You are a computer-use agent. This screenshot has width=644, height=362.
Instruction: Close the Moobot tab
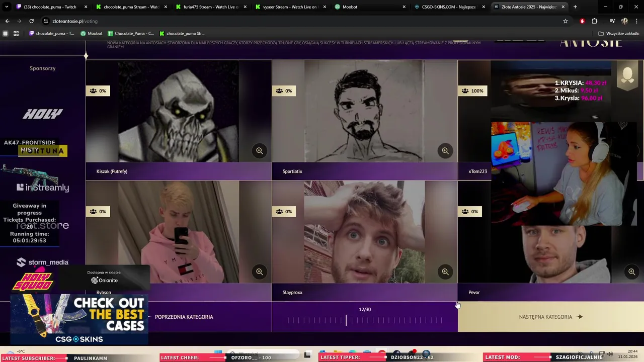(404, 7)
